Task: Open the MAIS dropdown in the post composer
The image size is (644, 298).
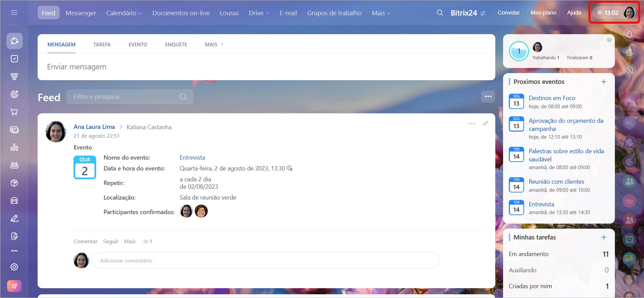Action: click(214, 45)
